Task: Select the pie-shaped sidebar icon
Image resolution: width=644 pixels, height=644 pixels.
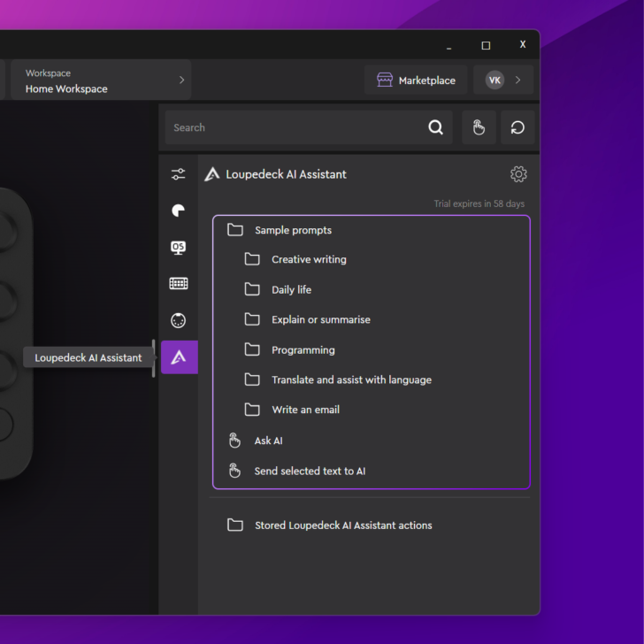Action: coord(179,211)
